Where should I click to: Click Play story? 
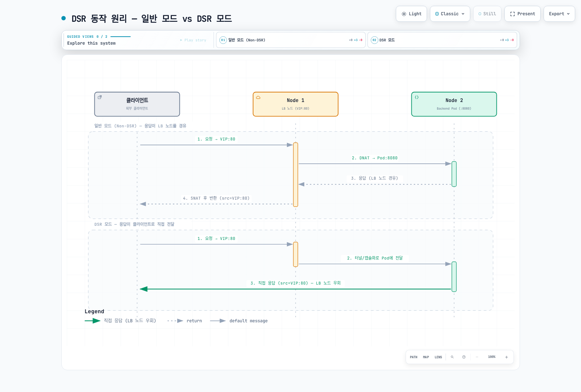coord(193,40)
